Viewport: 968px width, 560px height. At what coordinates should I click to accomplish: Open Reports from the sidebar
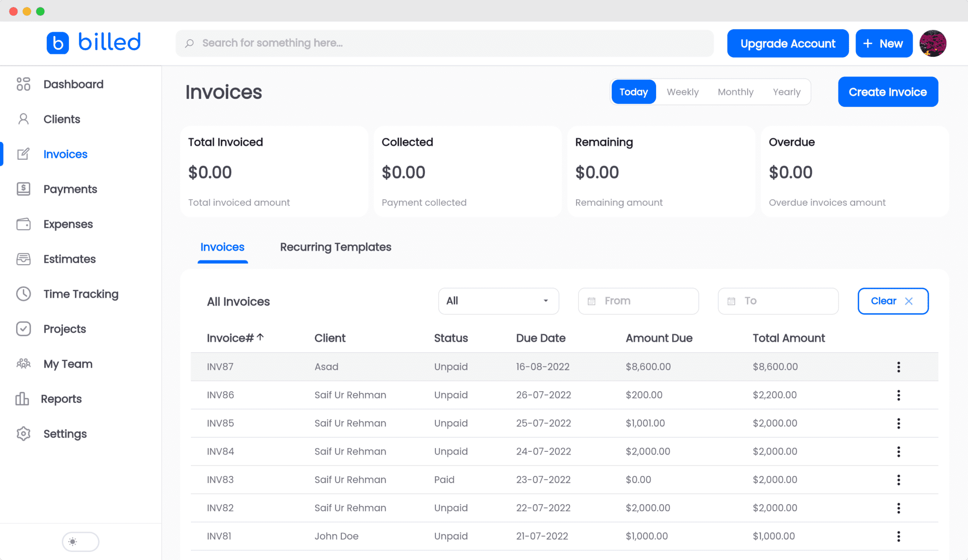pos(62,399)
